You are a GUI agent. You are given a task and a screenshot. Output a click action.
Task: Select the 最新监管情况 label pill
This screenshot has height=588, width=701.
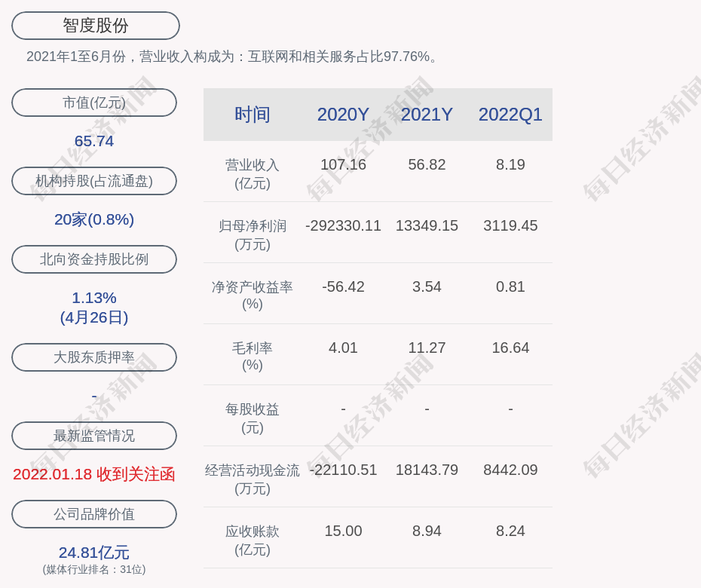click(94, 436)
